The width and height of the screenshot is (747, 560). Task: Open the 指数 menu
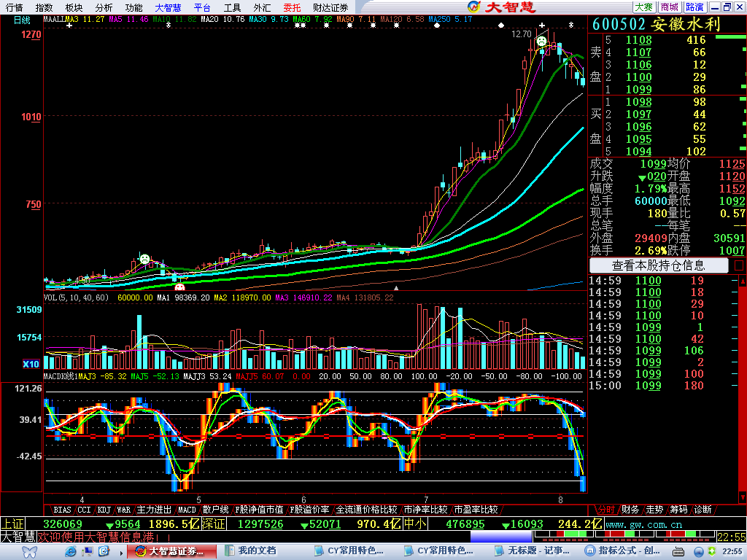pyautogui.click(x=44, y=7)
